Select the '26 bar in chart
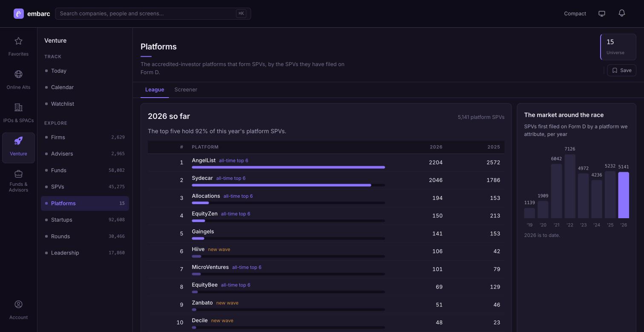644x332 pixels. [624, 195]
